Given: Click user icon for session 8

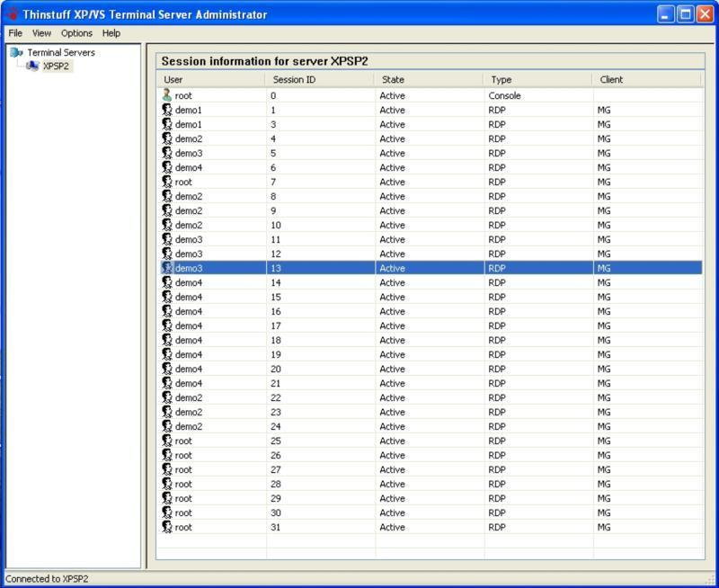Looking at the screenshot, I should point(167,196).
